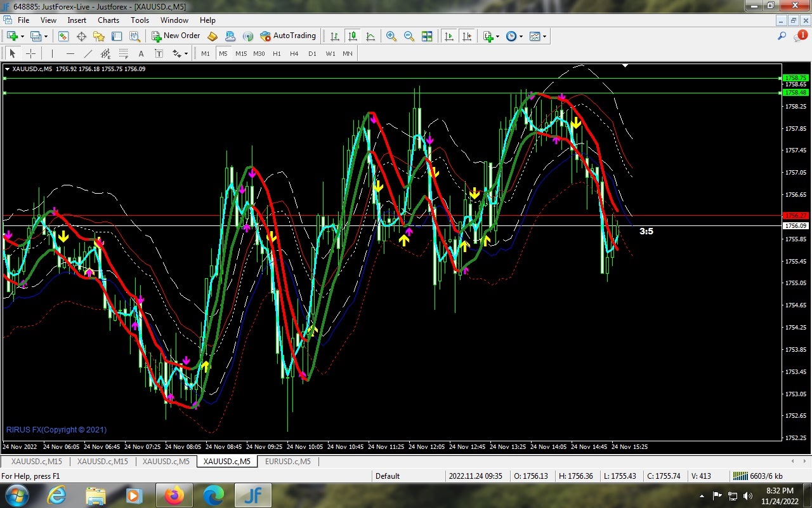Zoom in on the chart
The width and height of the screenshot is (812, 508).
click(391, 36)
